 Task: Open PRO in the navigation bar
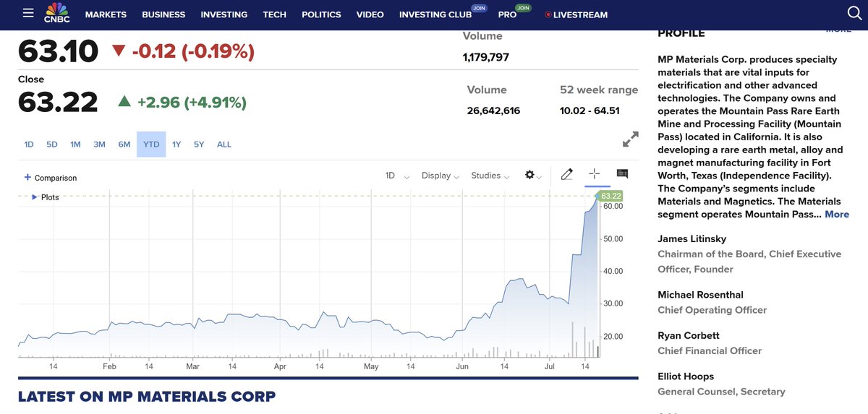508,14
